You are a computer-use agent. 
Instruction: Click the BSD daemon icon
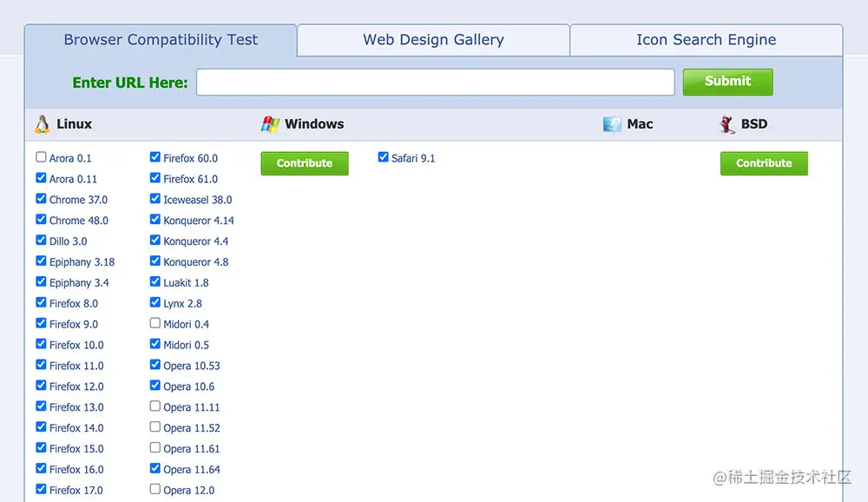coord(727,124)
